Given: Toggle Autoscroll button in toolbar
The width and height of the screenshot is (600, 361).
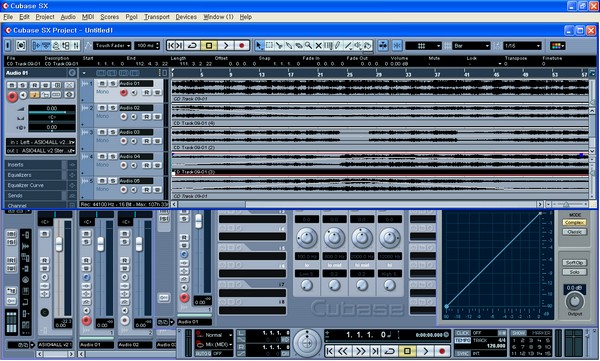Looking at the screenshot, I should click(x=383, y=46).
